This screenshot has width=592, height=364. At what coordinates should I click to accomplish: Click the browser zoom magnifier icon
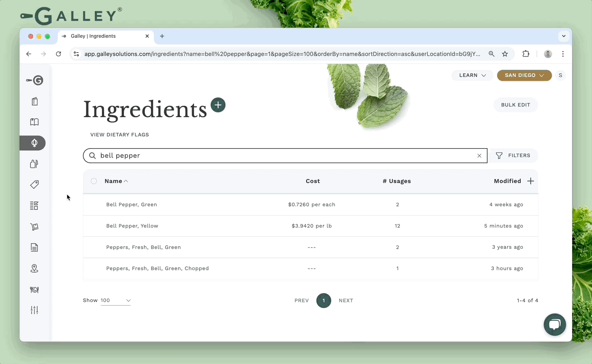point(492,54)
